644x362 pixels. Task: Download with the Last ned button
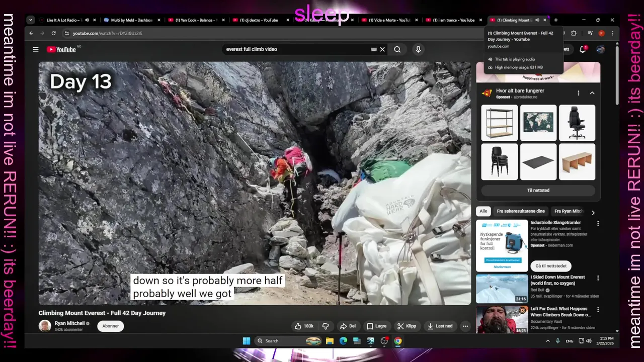click(440, 326)
